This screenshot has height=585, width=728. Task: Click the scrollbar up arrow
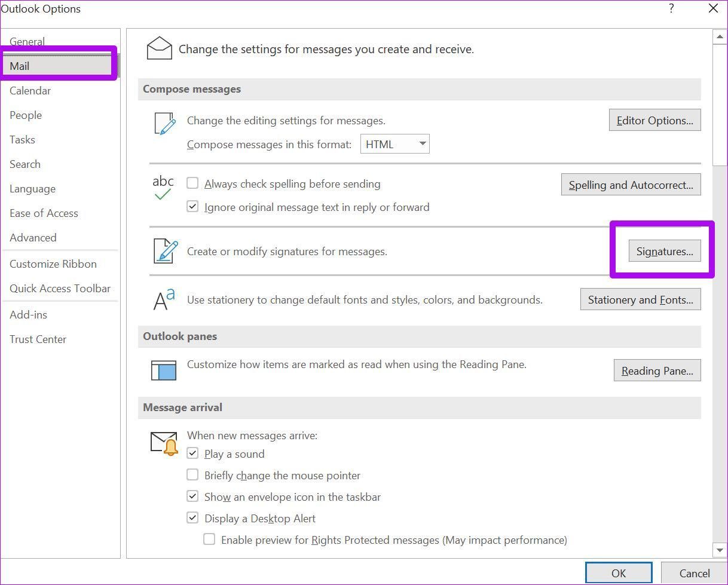pos(720,37)
